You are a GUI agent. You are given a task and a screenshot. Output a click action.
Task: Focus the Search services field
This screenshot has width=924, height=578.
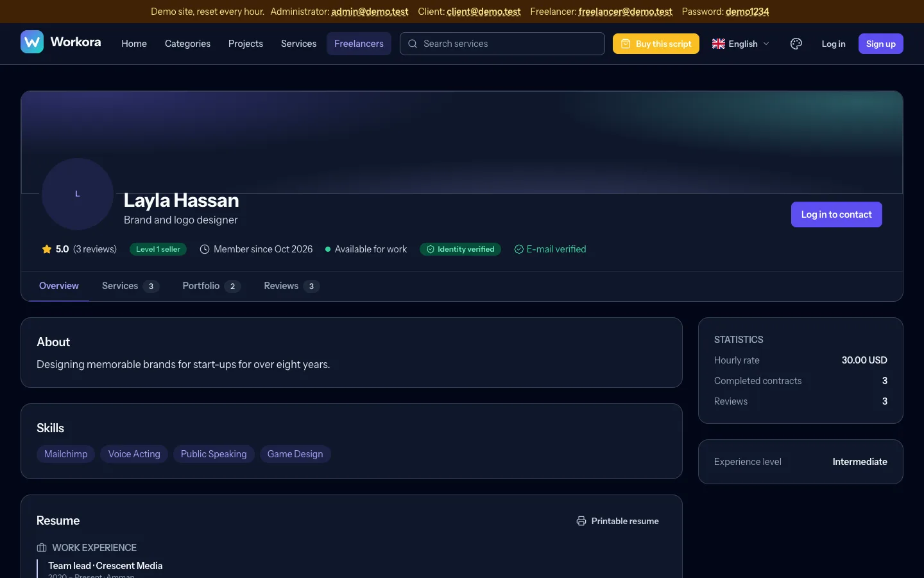502,44
